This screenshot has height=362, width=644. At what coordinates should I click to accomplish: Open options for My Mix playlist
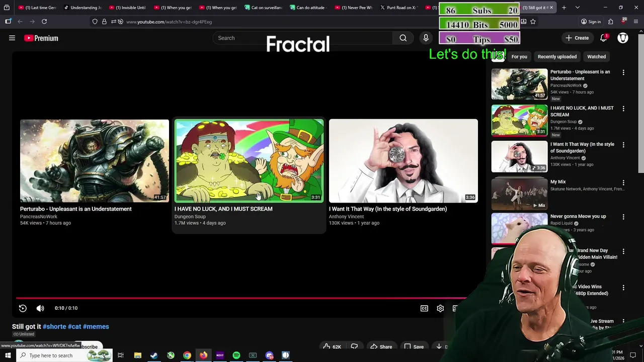[x=623, y=183]
